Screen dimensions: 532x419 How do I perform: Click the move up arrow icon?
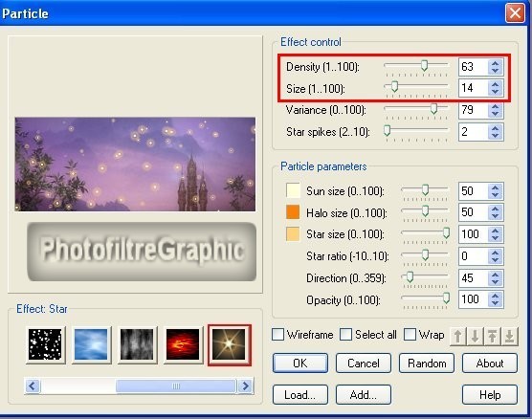tap(458, 336)
